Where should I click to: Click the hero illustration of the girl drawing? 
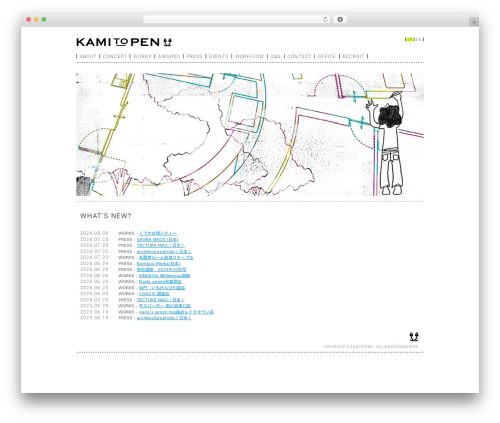250,134
